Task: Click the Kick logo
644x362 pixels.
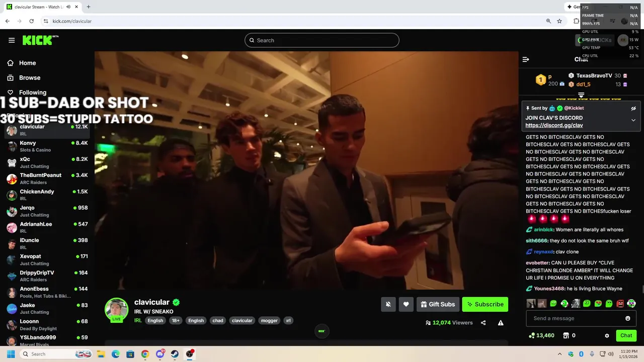Action: click(40, 40)
